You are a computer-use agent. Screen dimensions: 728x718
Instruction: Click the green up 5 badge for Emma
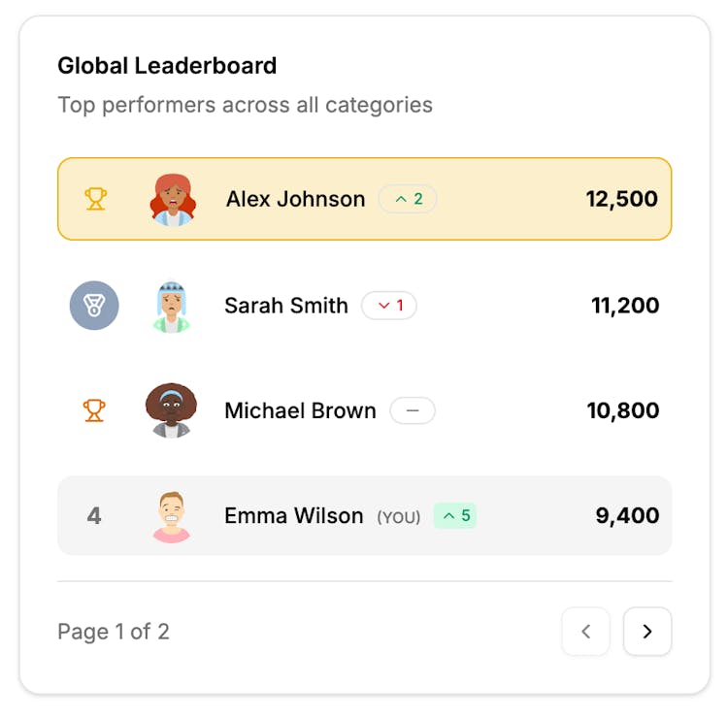pos(455,516)
